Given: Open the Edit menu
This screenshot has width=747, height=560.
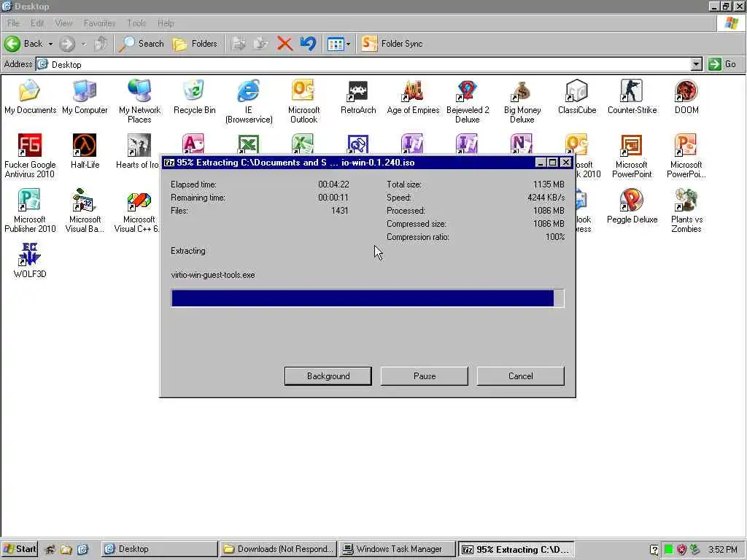Looking at the screenshot, I should click(x=37, y=23).
